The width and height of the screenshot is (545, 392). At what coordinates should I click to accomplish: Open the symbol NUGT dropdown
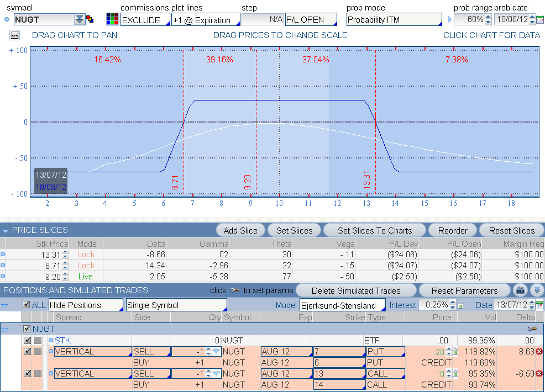(80, 20)
